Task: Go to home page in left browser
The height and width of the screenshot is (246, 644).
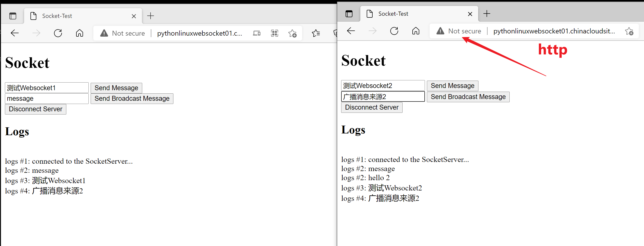Action: (80, 33)
